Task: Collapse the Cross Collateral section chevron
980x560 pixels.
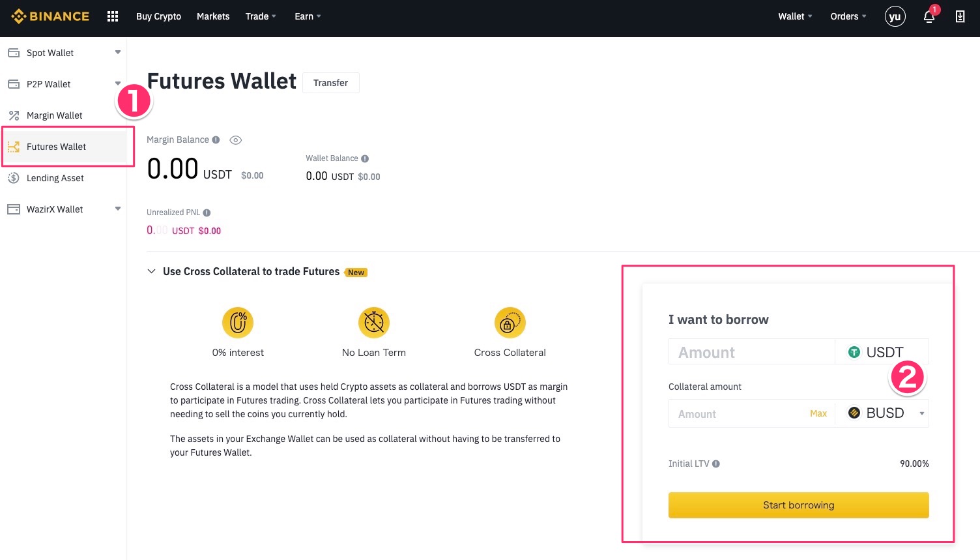Action: 151,271
